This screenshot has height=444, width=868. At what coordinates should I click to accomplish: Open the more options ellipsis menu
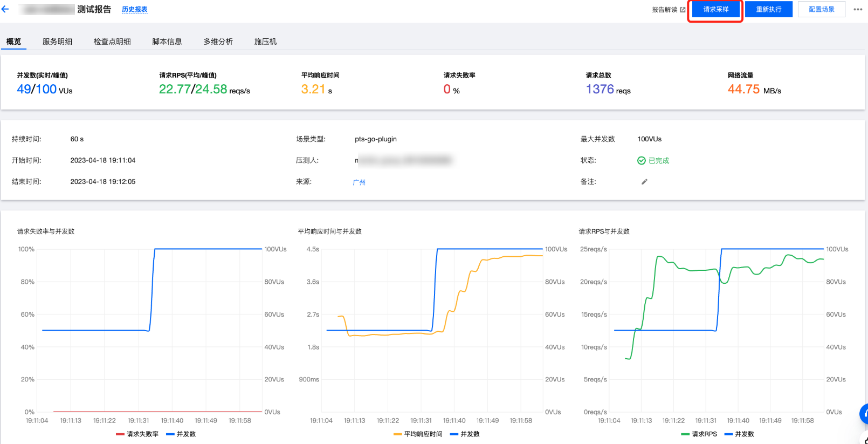[858, 9]
